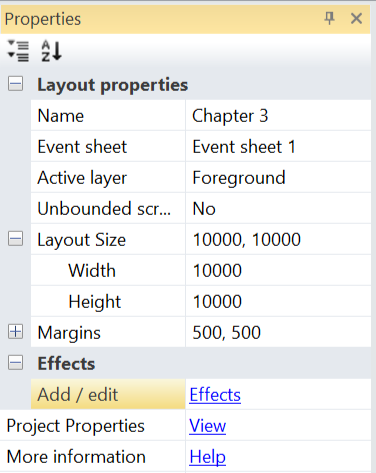This screenshot has height=473, width=376.
Task: Collapse the Layout Size group
Action: (15, 239)
